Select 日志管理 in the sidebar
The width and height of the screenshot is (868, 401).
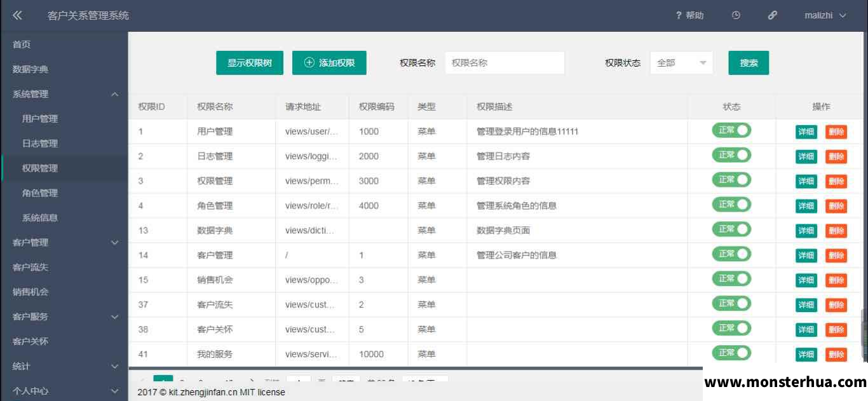[64, 144]
